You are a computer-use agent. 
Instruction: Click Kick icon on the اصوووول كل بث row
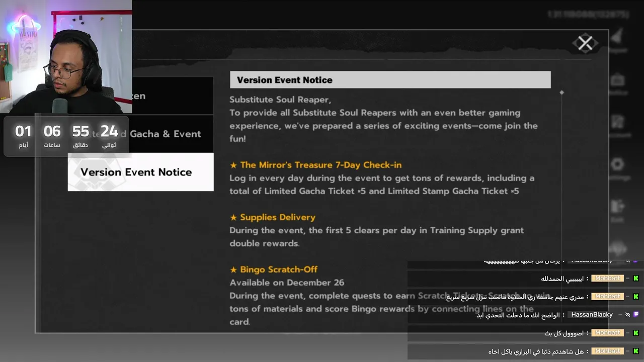[636, 333]
